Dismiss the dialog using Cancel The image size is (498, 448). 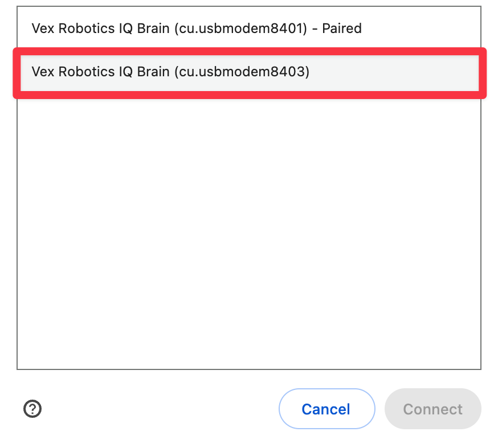coord(326,409)
